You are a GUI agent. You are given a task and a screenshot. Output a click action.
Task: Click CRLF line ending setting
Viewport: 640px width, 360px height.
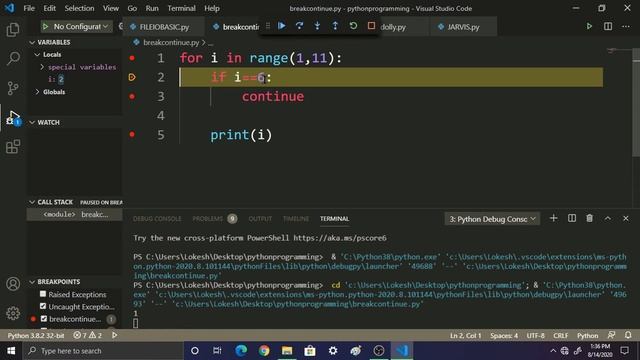click(560, 336)
